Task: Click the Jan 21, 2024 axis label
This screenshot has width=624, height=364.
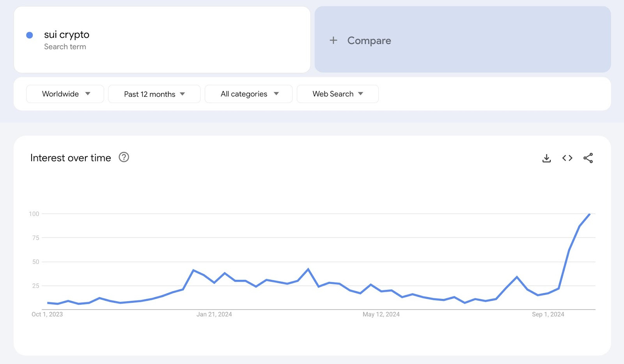Action: click(214, 315)
